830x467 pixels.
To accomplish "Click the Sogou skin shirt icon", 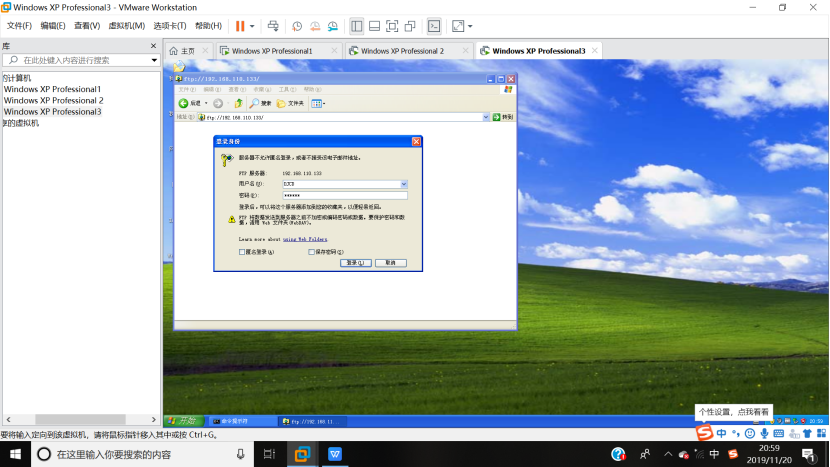I will pyautogui.click(x=807, y=434).
